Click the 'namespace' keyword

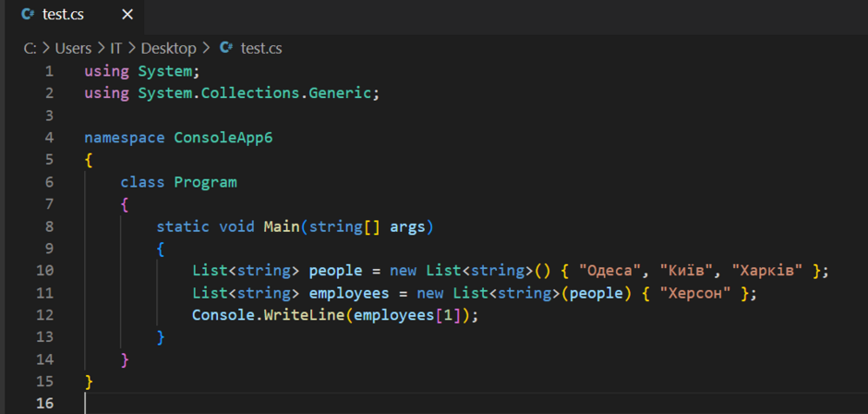pos(125,138)
